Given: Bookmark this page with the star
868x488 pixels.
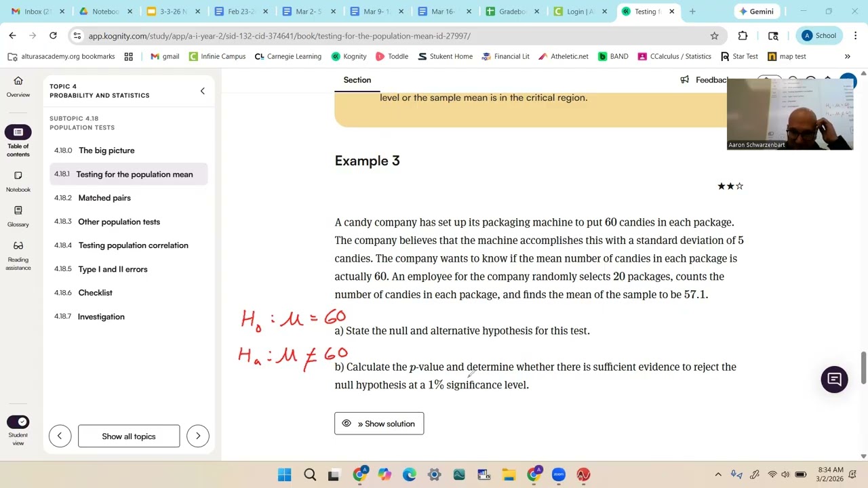Looking at the screenshot, I should tap(714, 36).
